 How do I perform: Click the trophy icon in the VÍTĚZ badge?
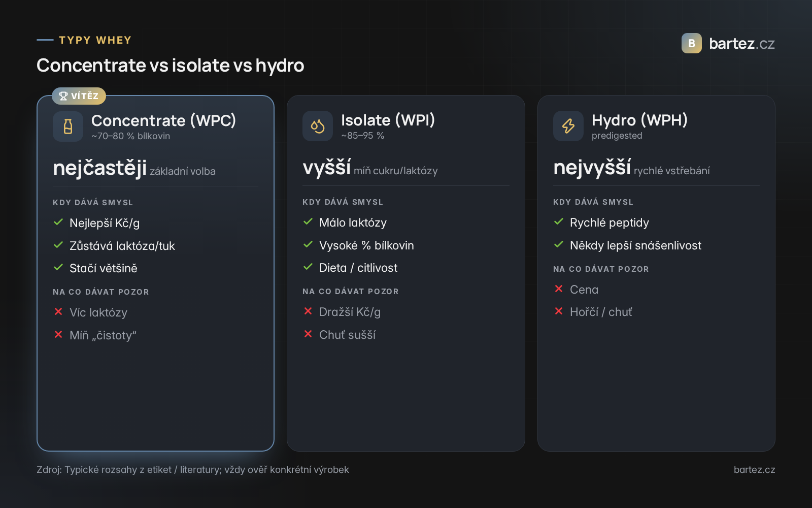click(63, 96)
